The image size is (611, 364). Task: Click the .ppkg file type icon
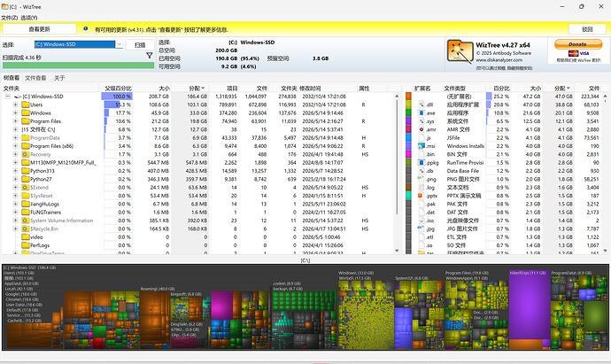pyautogui.click(x=422, y=162)
